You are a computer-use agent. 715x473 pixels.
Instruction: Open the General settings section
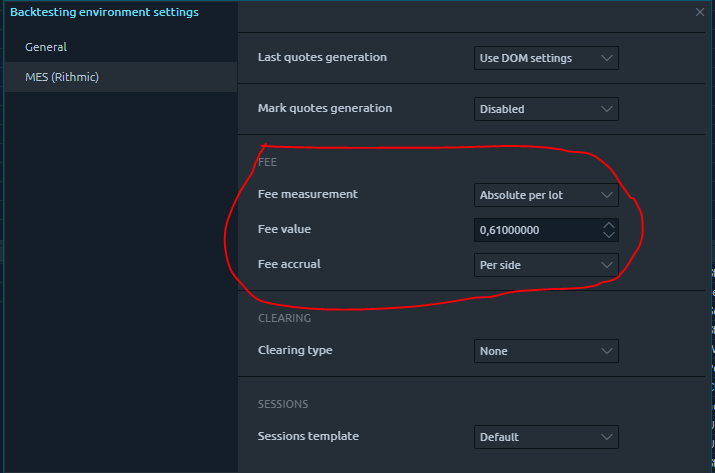[46, 47]
